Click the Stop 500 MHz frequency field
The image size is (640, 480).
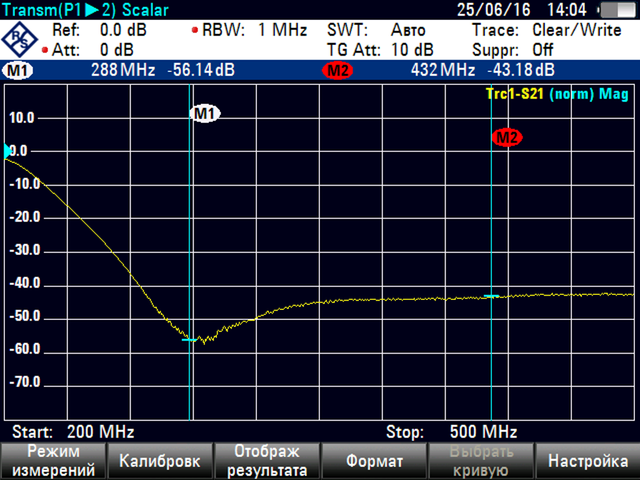[x=451, y=433]
